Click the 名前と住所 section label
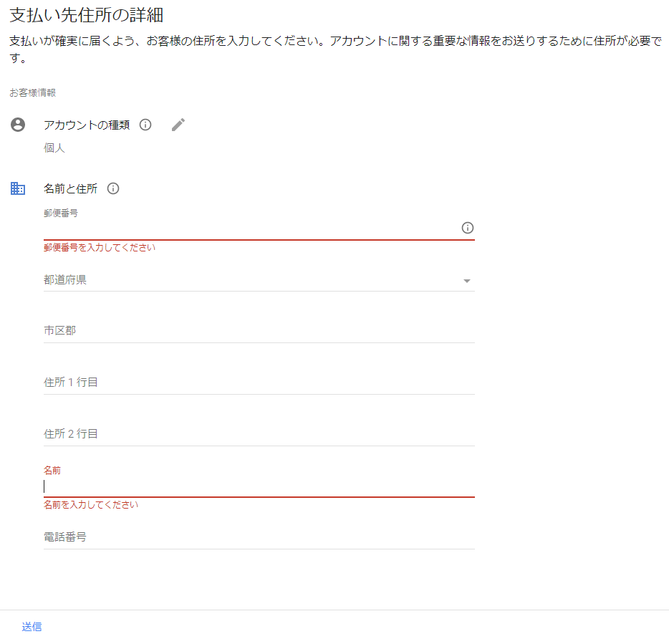 pyautogui.click(x=70, y=188)
